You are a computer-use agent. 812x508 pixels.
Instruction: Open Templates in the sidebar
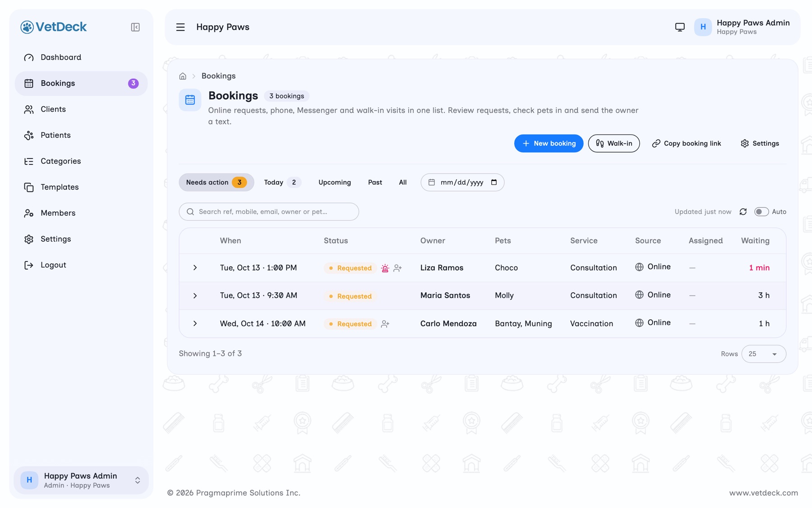click(x=81, y=187)
